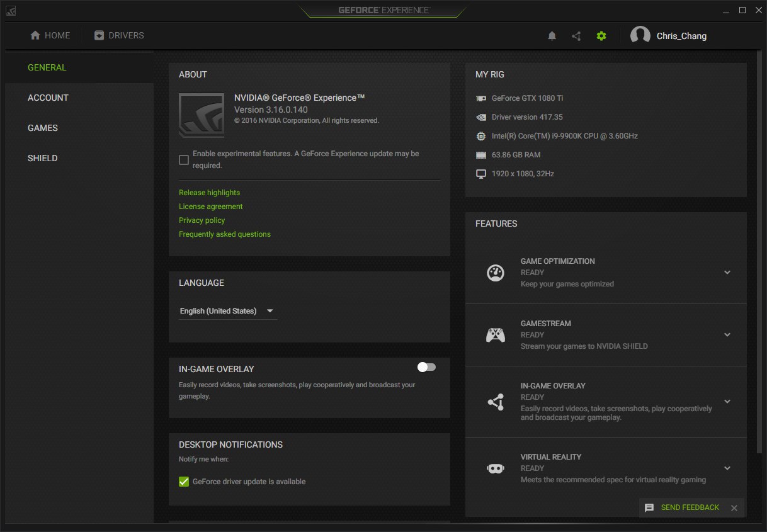Click the notifications bell icon
Image resolution: width=767 pixels, height=532 pixels.
click(552, 36)
